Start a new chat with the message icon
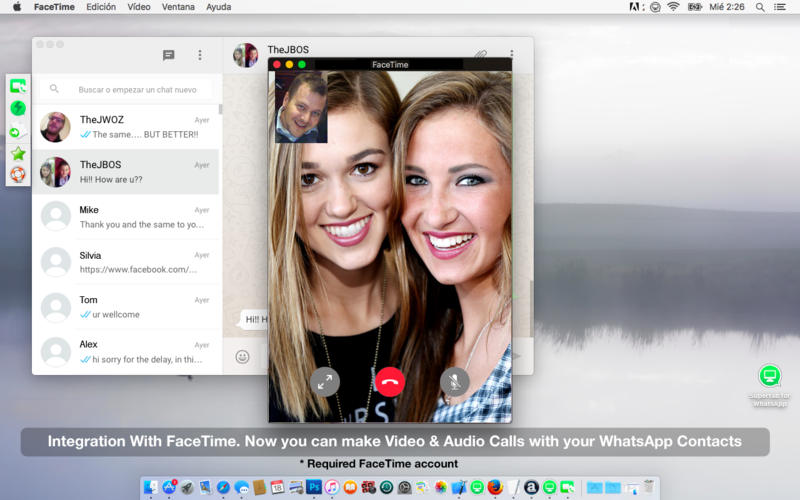 coord(168,55)
